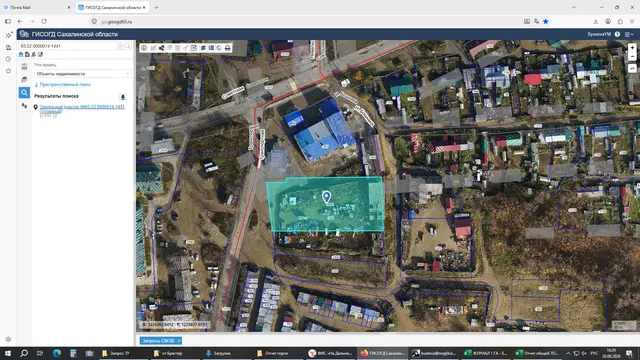Image resolution: width=640 pixels, height=360 pixels.
Task: Click the edit pencil icon in map toolbar
Action: [x=153, y=48]
